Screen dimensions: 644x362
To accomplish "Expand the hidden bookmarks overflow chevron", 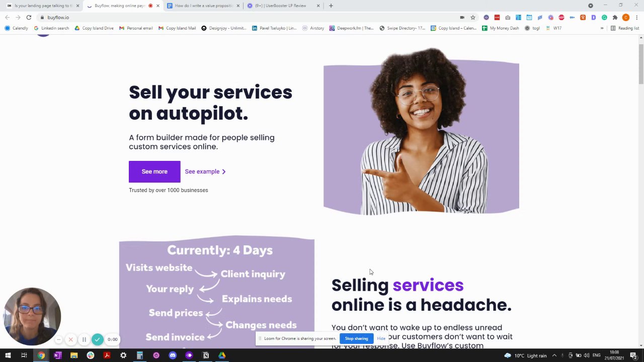I will tap(602, 28).
